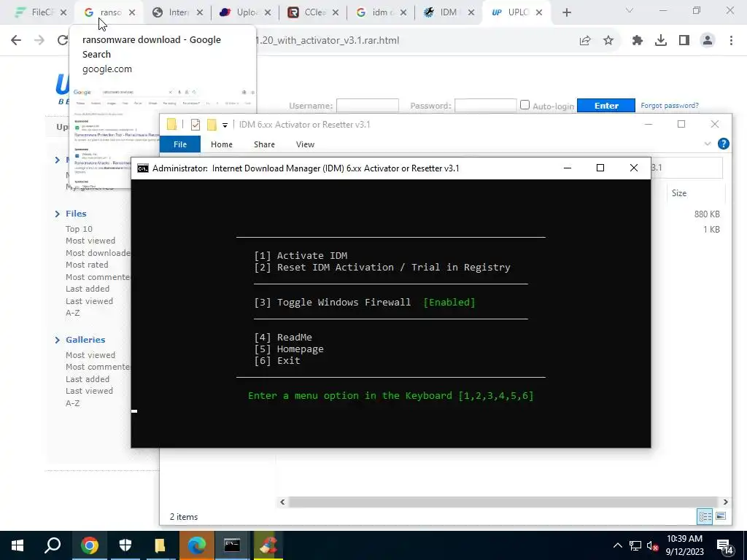Click Explorer quick access New folder icon

(212, 125)
